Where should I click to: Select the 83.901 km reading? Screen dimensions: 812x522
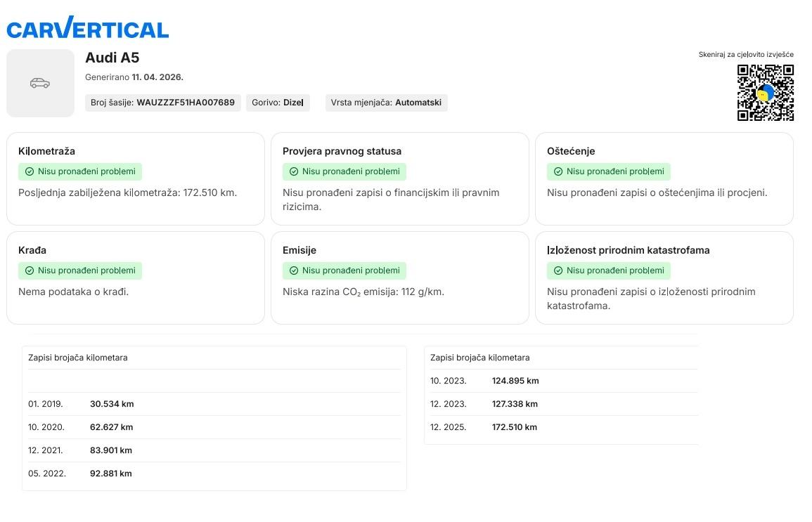click(x=111, y=450)
